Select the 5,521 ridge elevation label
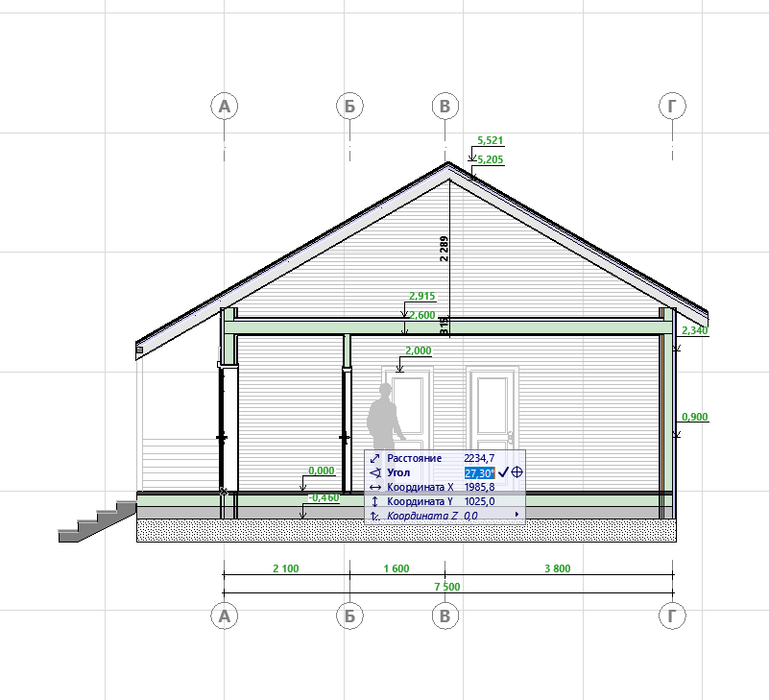769x700 pixels. 490,140
